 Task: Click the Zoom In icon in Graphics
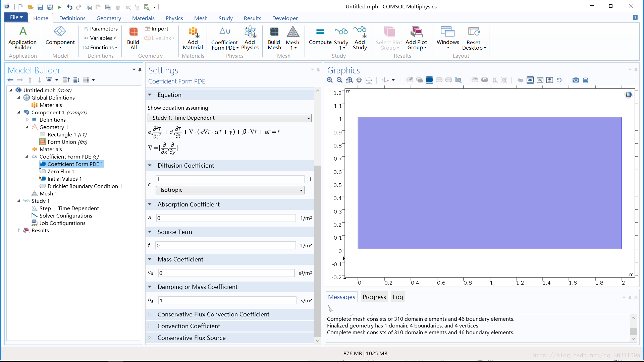[x=330, y=80]
